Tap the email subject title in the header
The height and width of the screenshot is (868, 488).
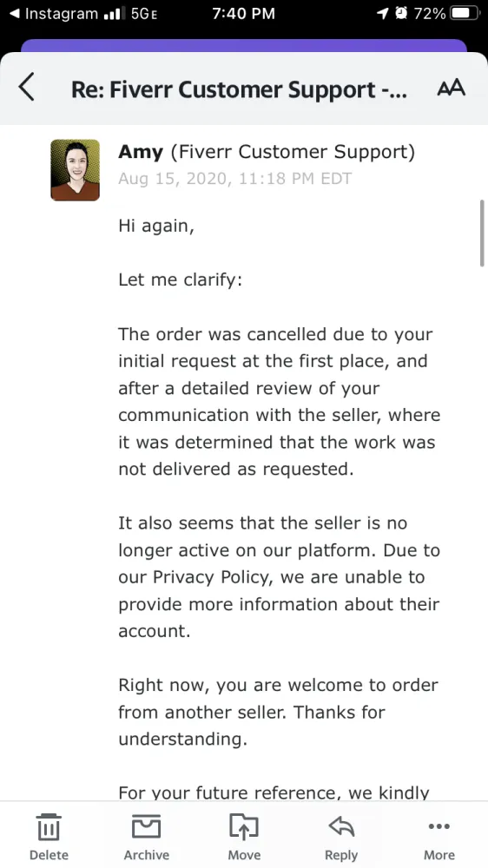pyautogui.click(x=239, y=89)
